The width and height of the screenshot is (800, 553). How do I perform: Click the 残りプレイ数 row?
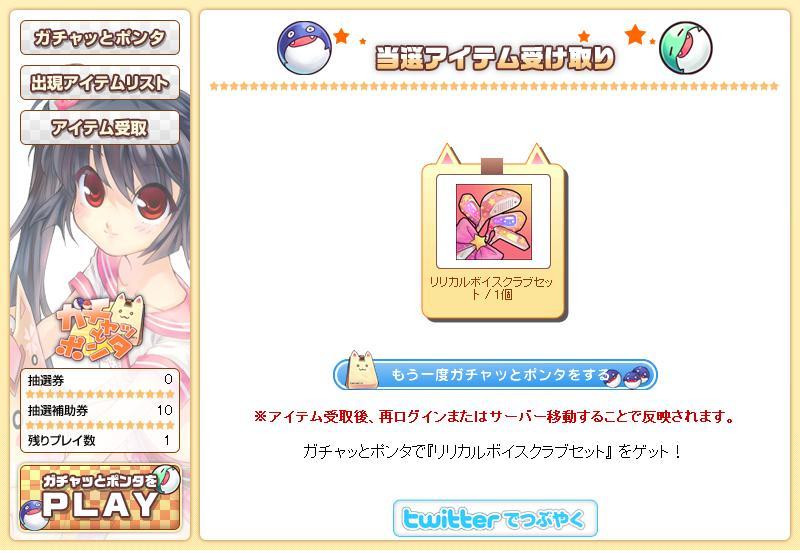tap(100, 440)
